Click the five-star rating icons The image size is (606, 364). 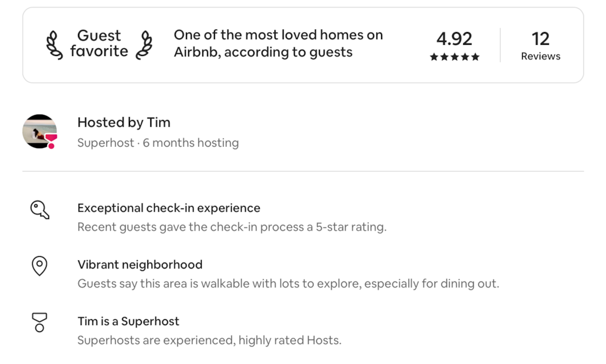[455, 57]
